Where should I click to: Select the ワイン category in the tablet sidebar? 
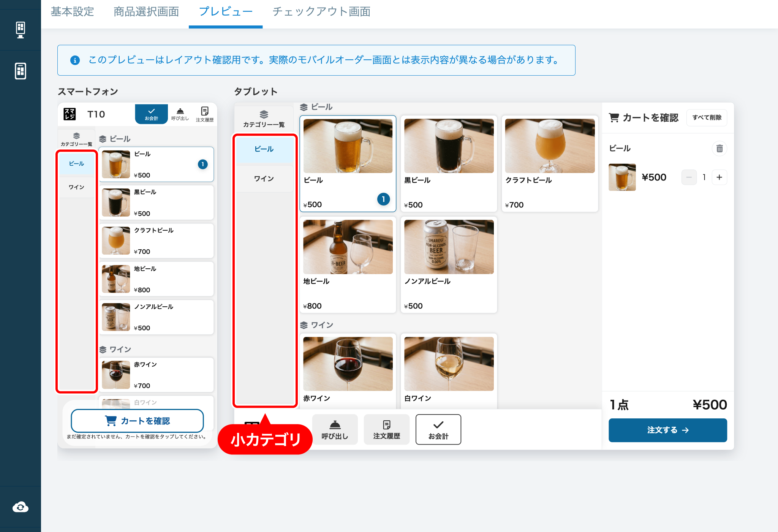click(264, 179)
